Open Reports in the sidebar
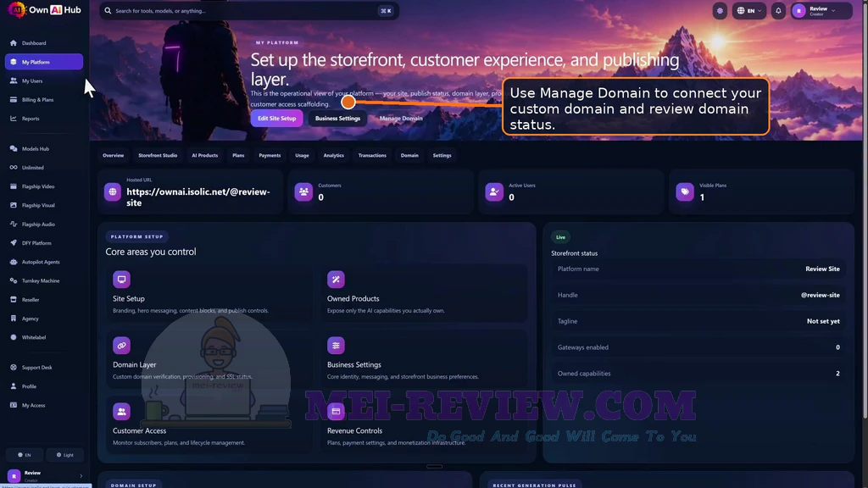This screenshot has height=488, width=868. 44,119
